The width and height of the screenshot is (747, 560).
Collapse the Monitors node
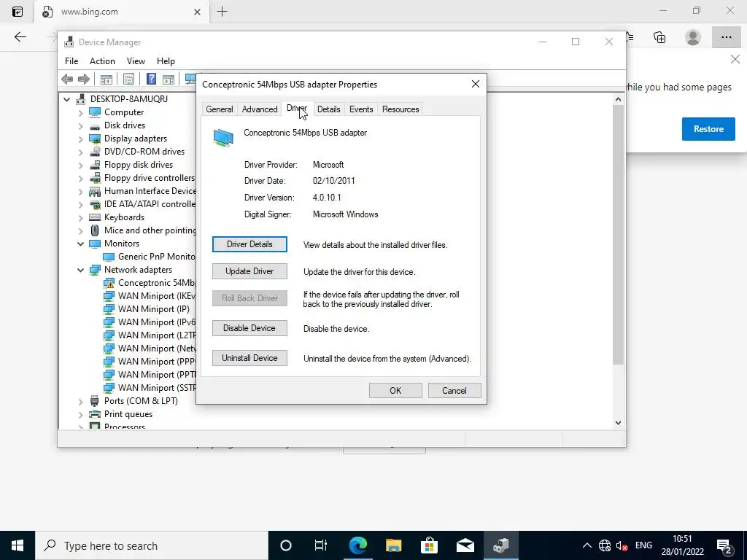click(80, 244)
